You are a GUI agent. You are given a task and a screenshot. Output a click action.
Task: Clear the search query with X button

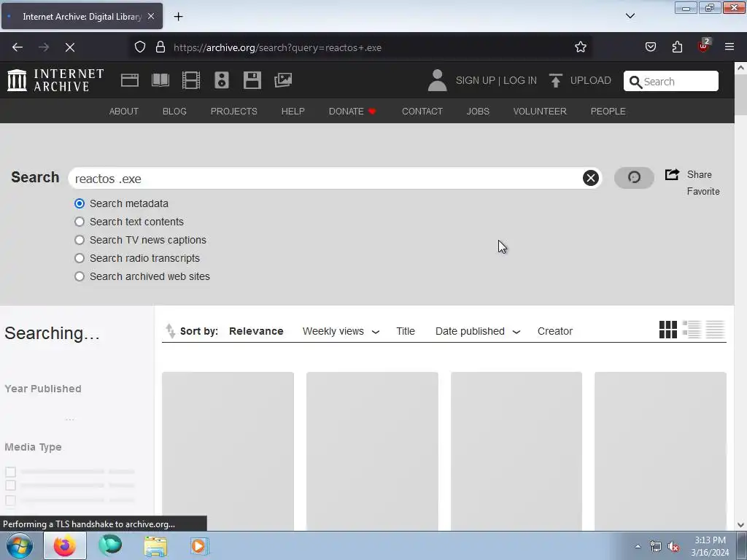tap(590, 178)
